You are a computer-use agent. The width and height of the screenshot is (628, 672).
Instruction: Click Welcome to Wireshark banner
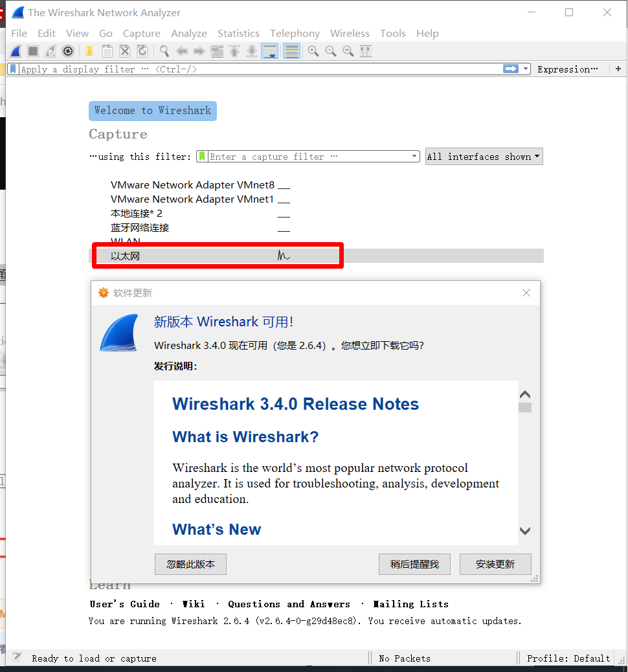point(153,111)
